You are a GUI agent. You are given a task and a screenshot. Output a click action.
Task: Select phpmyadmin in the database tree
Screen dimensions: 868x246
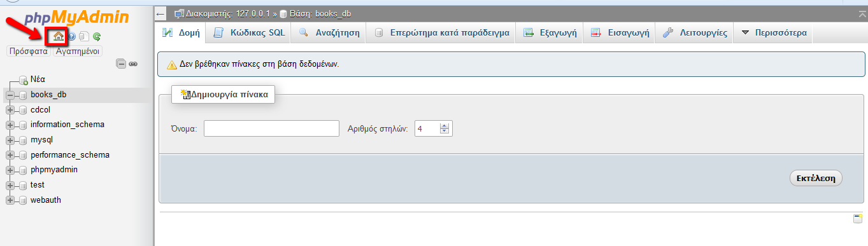coord(54,170)
